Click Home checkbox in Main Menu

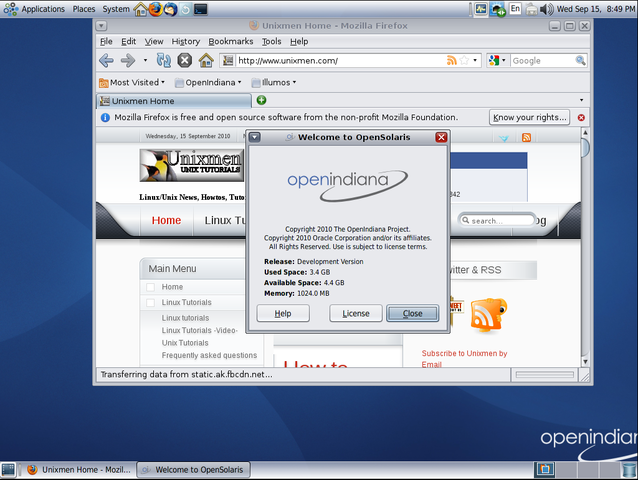[150, 287]
